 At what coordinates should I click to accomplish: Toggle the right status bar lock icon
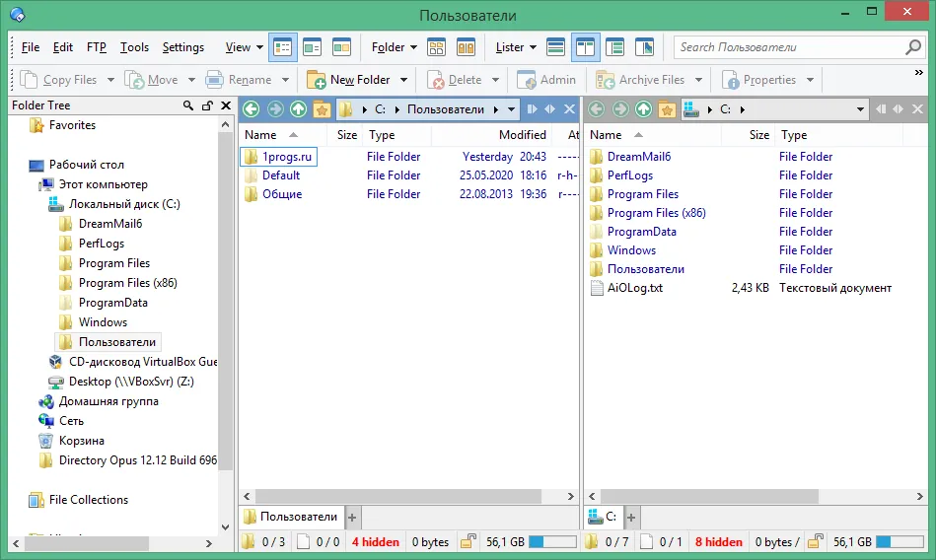pos(816,541)
